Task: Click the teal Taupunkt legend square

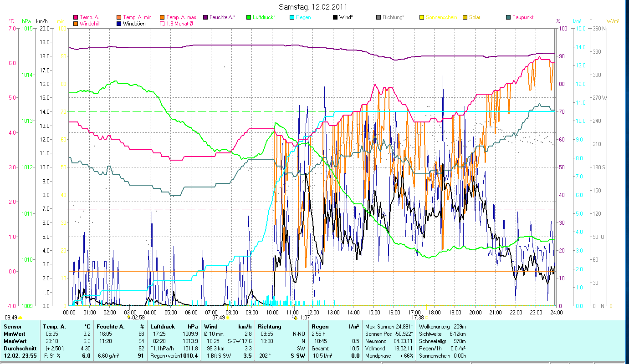Action: click(x=508, y=17)
